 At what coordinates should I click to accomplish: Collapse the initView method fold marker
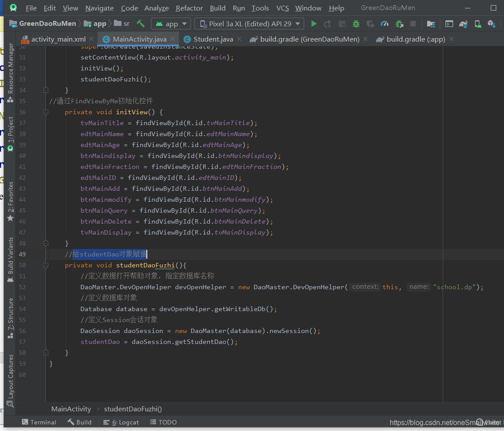[x=45, y=112]
